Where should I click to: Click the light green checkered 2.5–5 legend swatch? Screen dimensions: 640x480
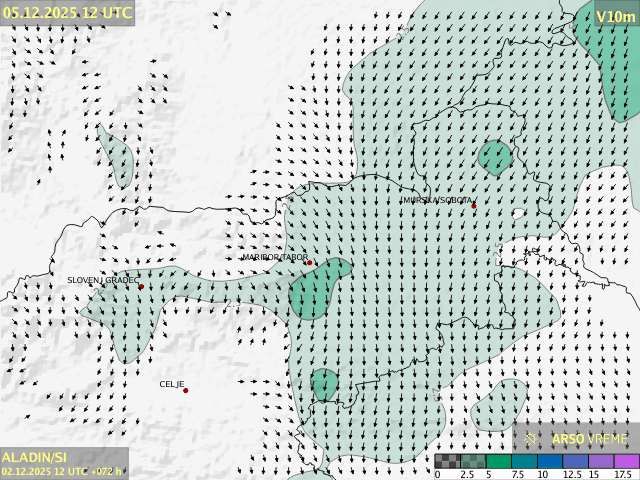474,461
